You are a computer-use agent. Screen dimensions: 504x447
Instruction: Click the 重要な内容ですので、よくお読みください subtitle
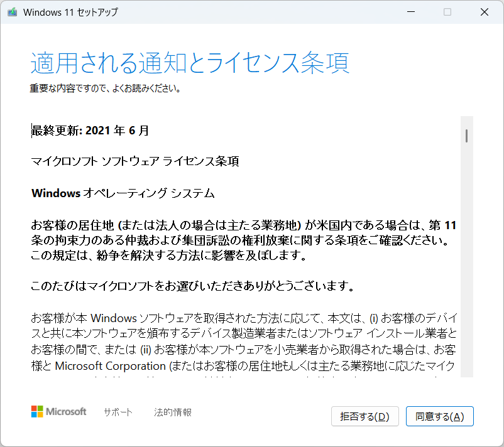105,89
